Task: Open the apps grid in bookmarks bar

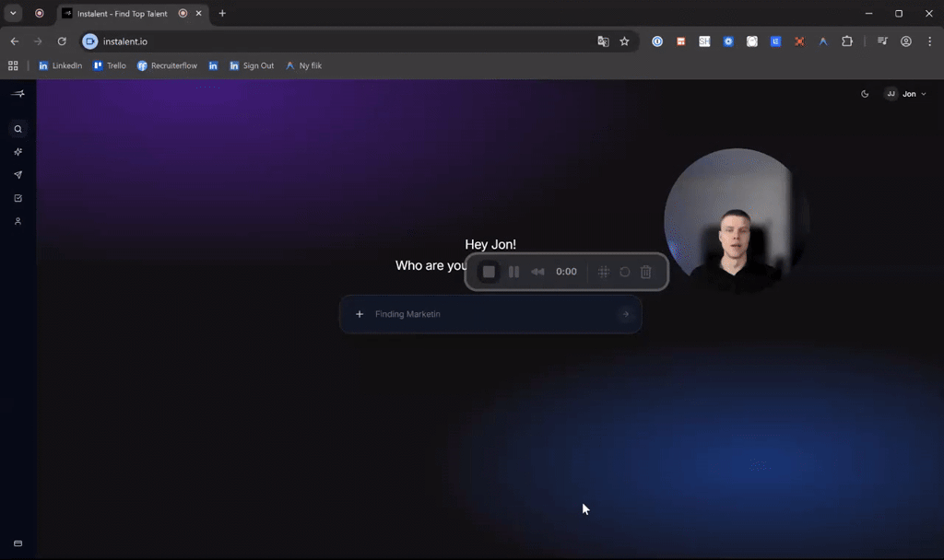Action: [x=13, y=65]
